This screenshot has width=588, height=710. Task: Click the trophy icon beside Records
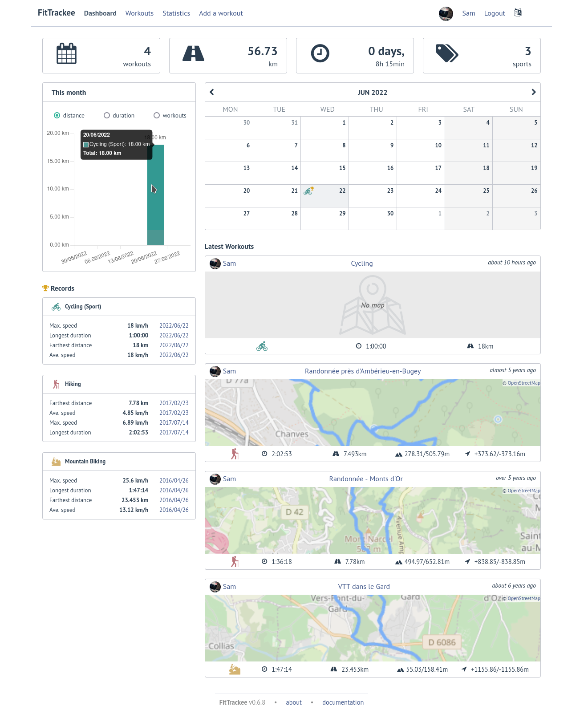45,288
